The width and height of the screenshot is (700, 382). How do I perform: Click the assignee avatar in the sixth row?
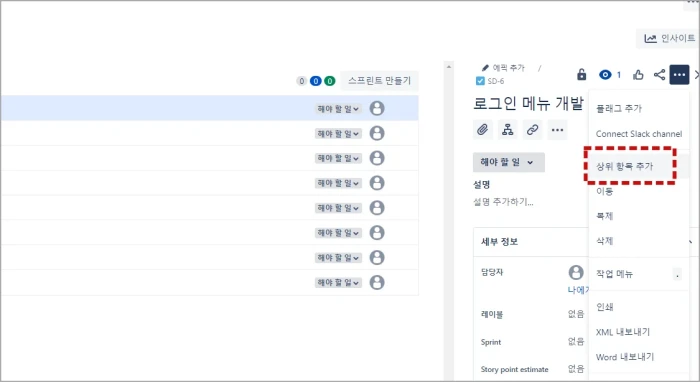377,233
